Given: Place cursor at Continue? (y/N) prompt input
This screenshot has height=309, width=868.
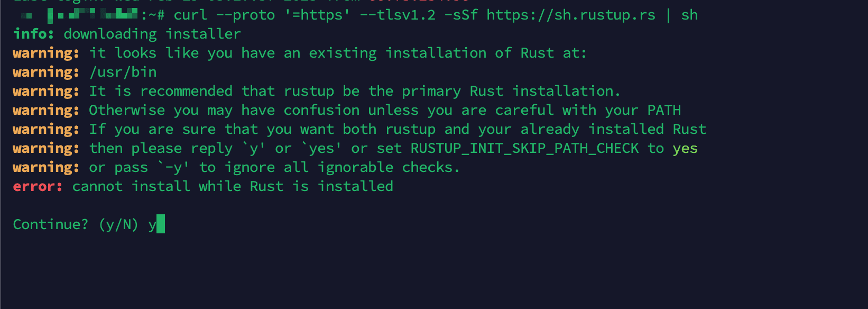Looking at the screenshot, I should pyautogui.click(x=156, y=224).
